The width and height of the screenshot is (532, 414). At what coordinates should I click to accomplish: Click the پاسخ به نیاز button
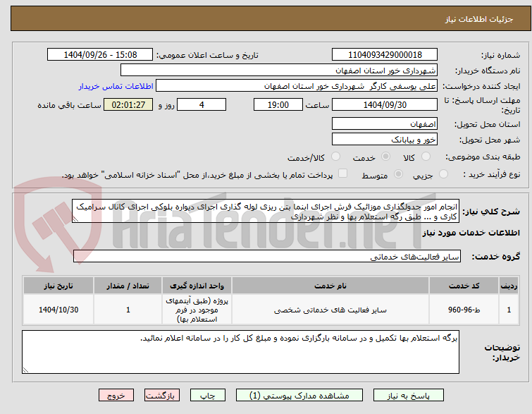click(409, 396)
